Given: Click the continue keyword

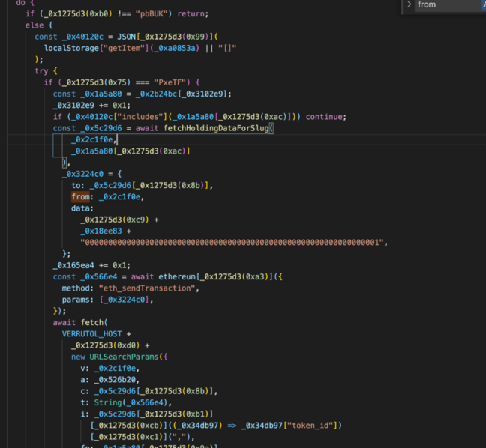Looking at the screenshot, I should [x=324, y=117].
